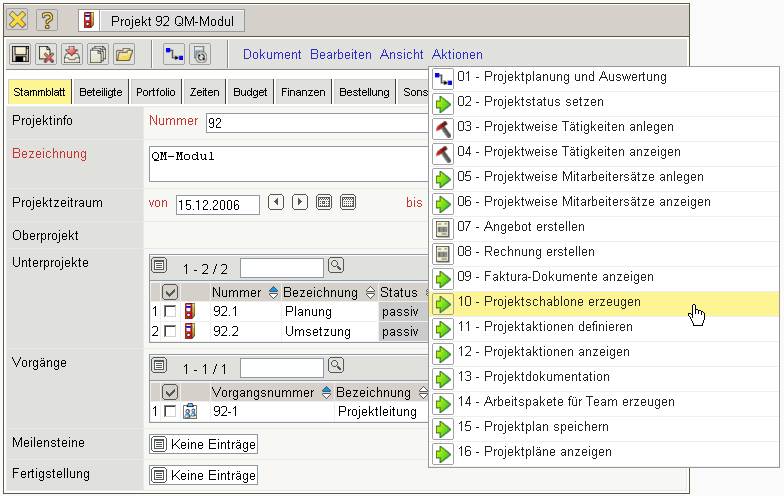The height and width of the screenshot is (496, 784).
Task: Click the open folder toolbar icon
Action: [124, 55]
